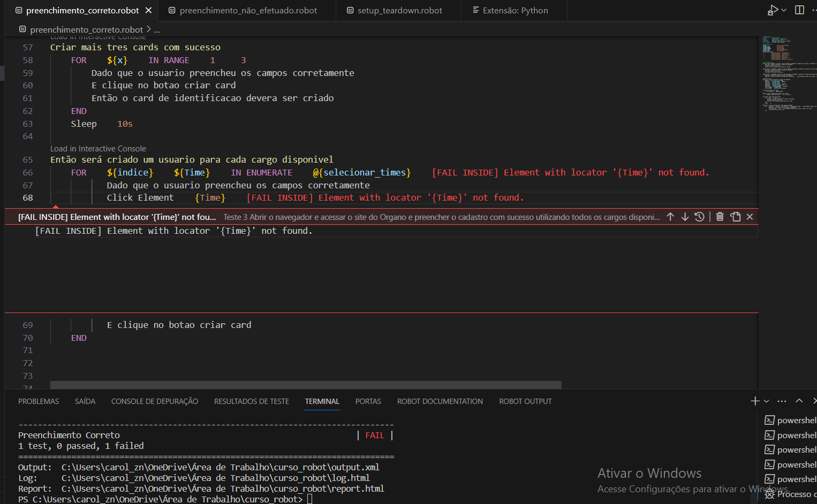Click the failure marker on line 68
The height and width of the screenshot is (504, 817).
point(56,206)
